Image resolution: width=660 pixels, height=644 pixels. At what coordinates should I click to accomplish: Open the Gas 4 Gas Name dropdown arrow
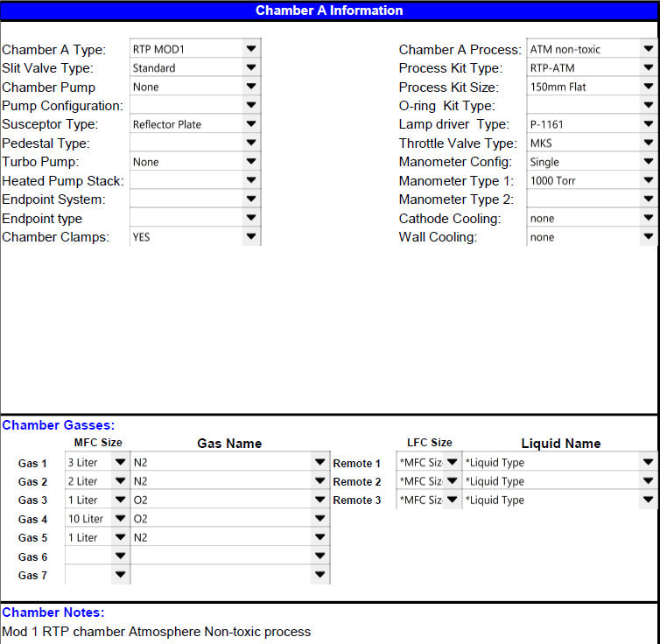[319, 518]
